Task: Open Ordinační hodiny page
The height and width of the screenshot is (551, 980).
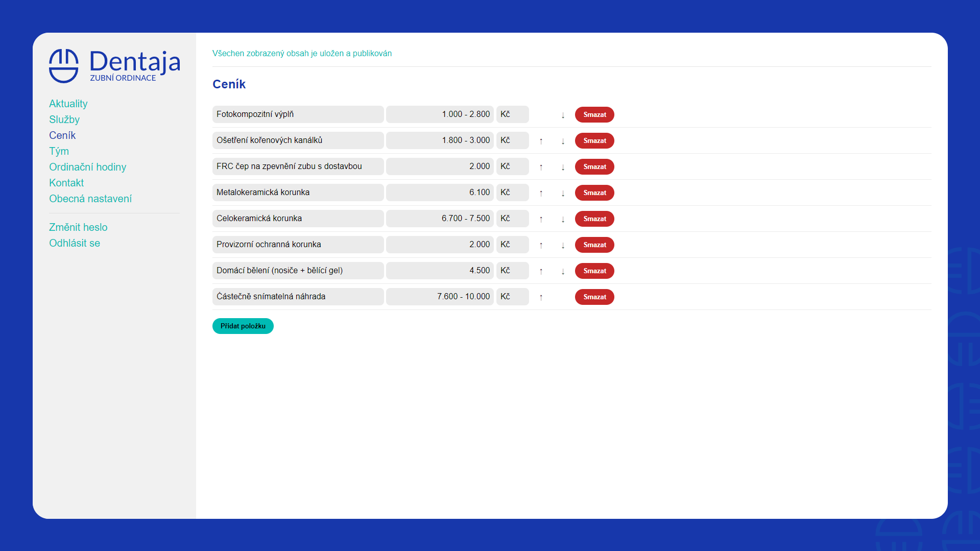Action: tap(87, 167)
